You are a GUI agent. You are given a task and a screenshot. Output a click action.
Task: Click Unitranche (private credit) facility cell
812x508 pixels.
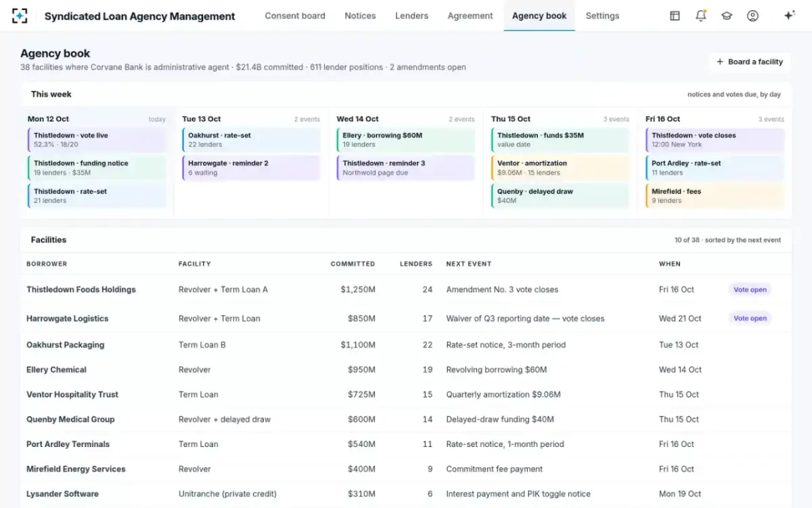tap(227, 494)
